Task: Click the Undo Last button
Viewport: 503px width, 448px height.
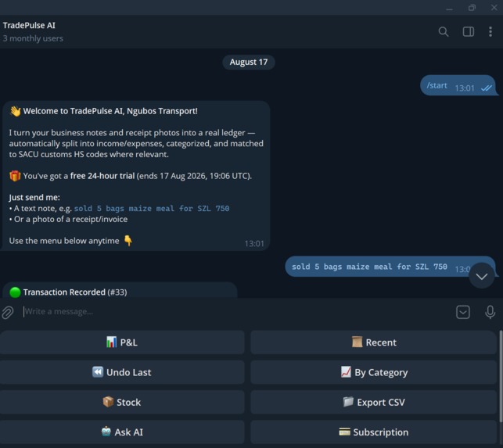Action: [122, 372]
